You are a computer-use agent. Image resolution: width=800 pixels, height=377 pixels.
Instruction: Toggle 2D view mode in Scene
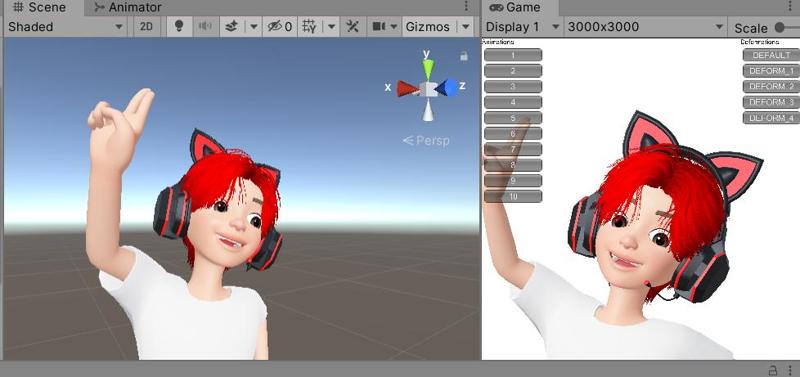point(146,27)
